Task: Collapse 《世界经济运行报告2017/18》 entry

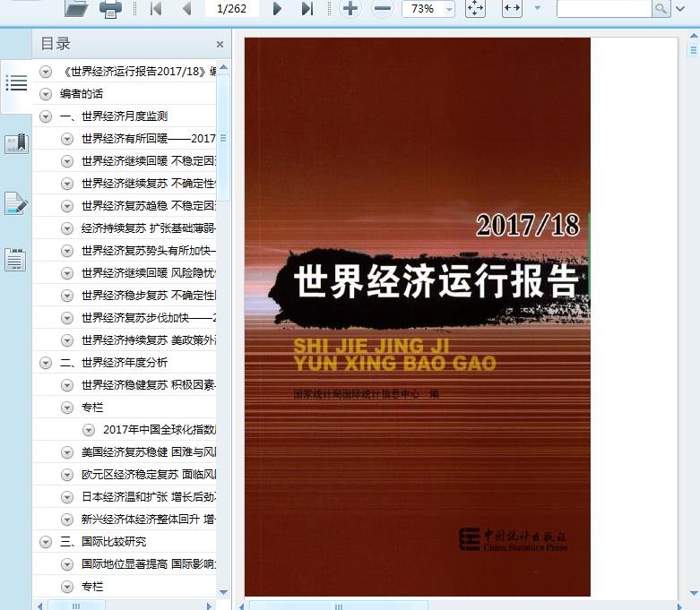Action: pos(46,72)
